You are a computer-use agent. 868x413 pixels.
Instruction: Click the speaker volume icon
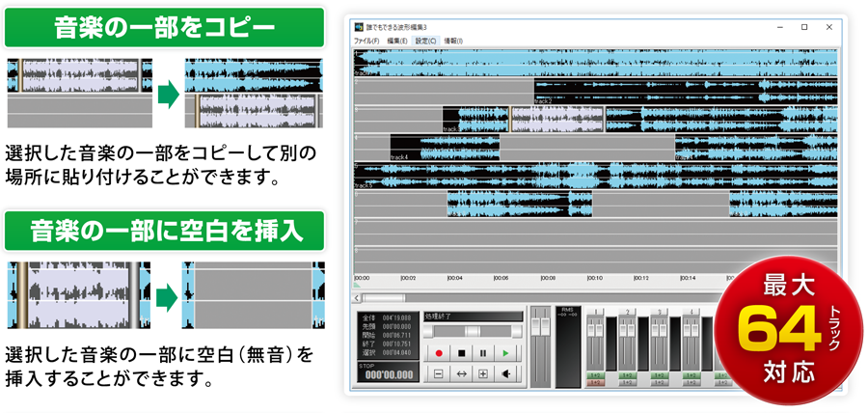(x=504, y=372)
